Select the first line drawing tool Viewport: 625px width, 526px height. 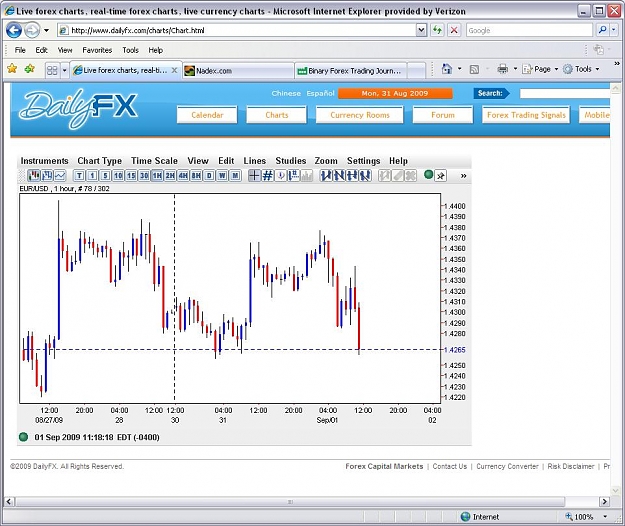[326, 175]
